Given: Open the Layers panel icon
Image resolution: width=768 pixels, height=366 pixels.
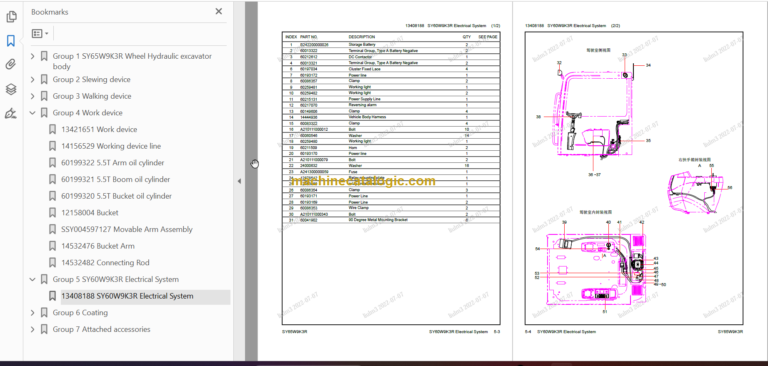Looking at the screenshot, I should (11, 89).
